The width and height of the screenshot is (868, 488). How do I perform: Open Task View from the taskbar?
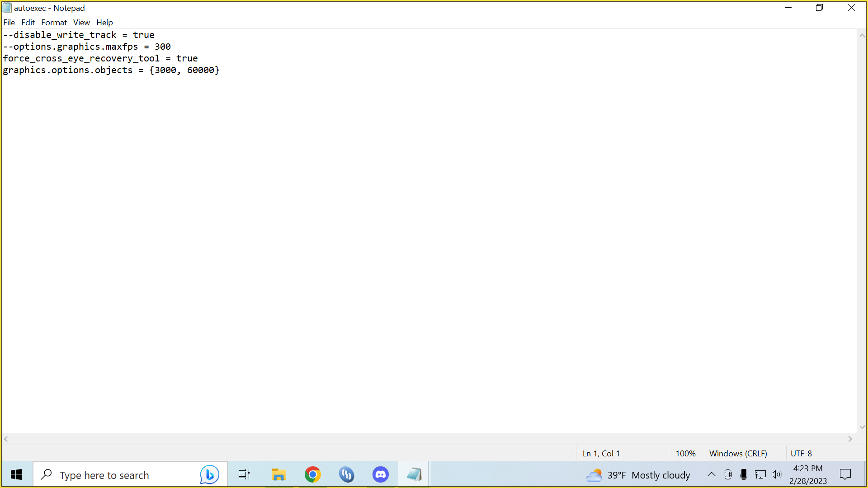244,474
